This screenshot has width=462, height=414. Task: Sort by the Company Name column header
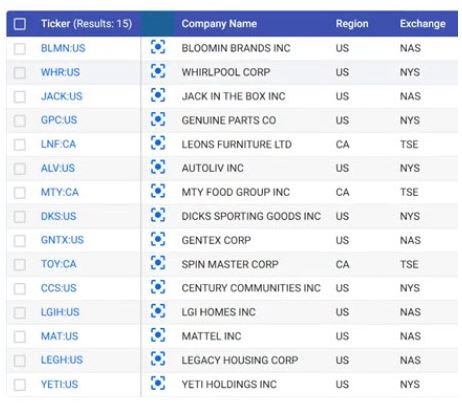tap(219, 24)
